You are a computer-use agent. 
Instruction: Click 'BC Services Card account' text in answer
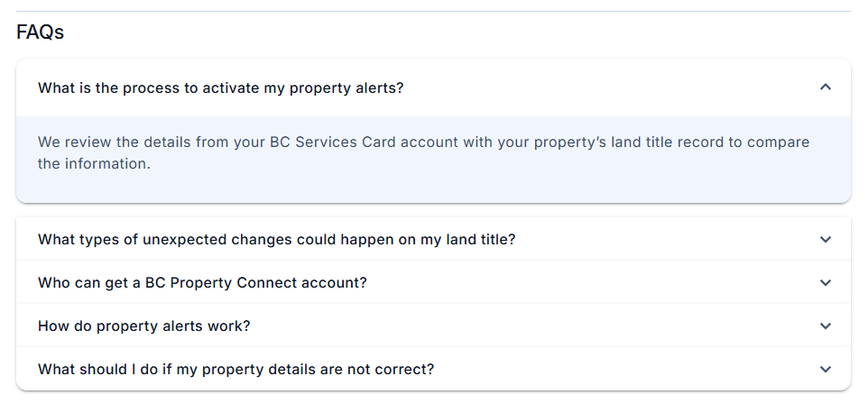310,142
